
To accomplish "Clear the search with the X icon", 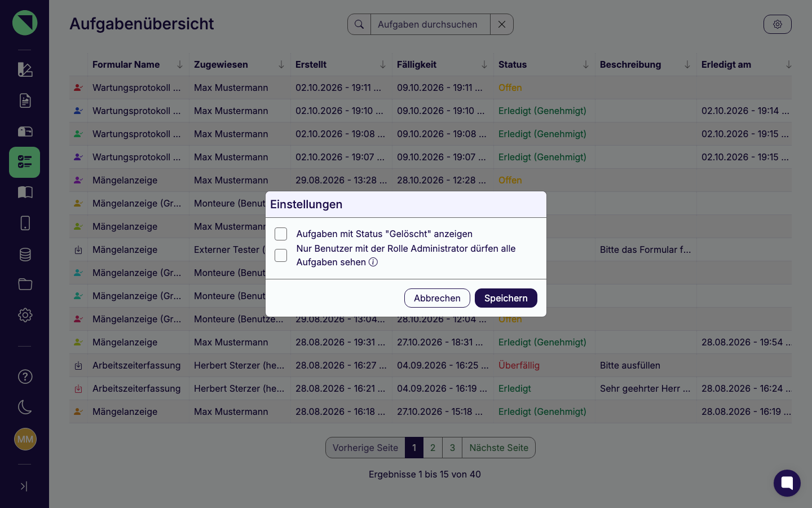I will pyautogui.click(x=502, y=24).
